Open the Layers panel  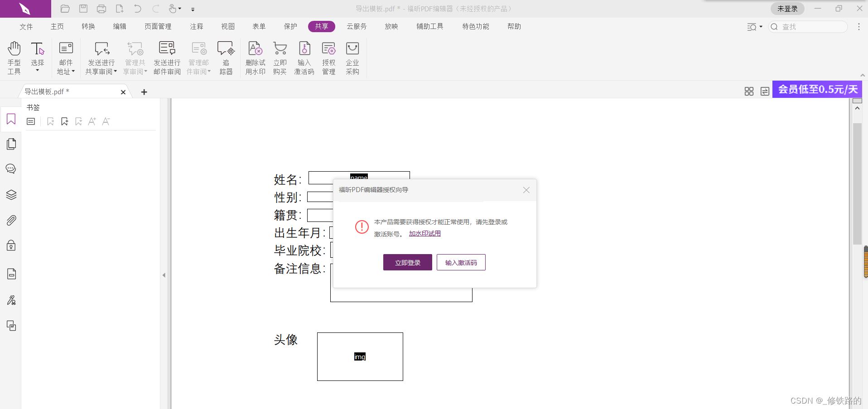(11, 195)
